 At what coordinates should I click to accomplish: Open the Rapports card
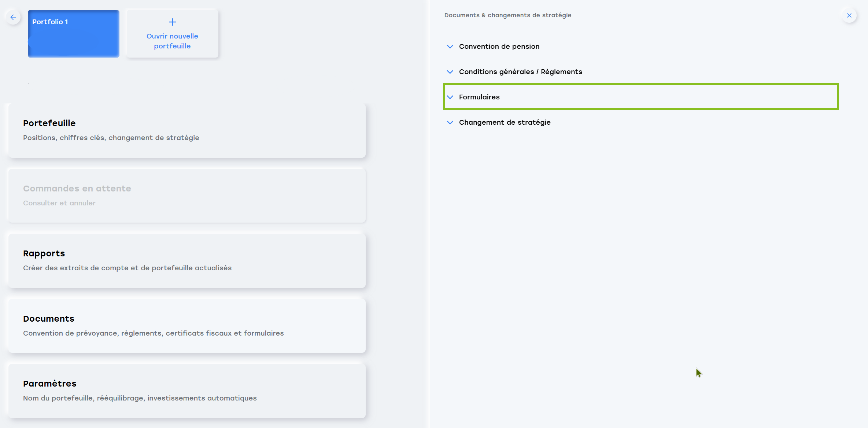tap(187, 261)
